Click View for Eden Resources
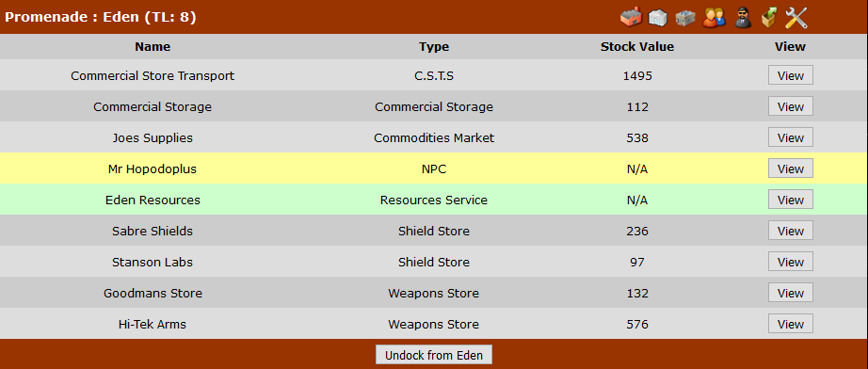Screen dimensions: 868x369 click(791, 200)
